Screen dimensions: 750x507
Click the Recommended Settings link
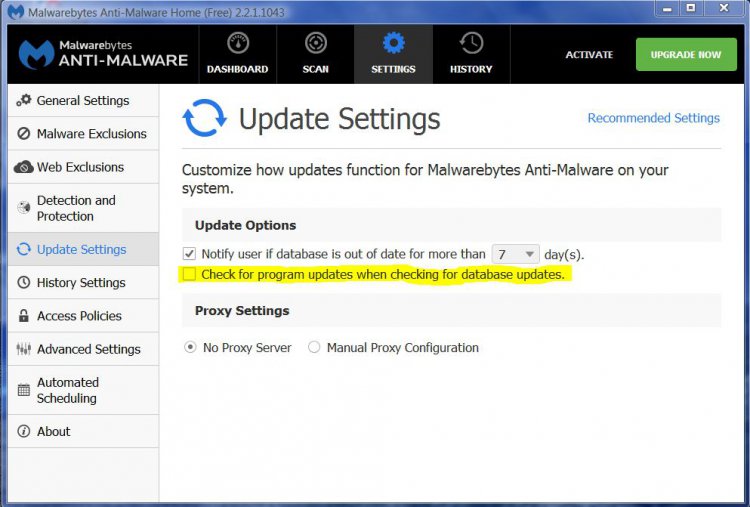tap(653, 118)
